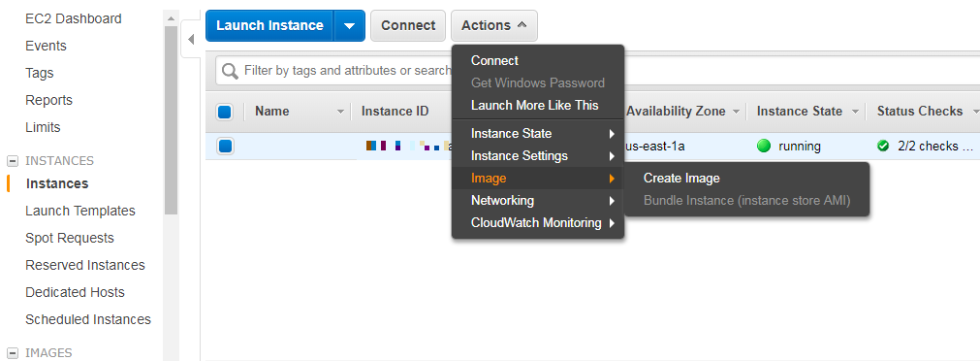Open Events in the sidebar
The width and height of the screenshot is (980, 361).
pos(46,46)
